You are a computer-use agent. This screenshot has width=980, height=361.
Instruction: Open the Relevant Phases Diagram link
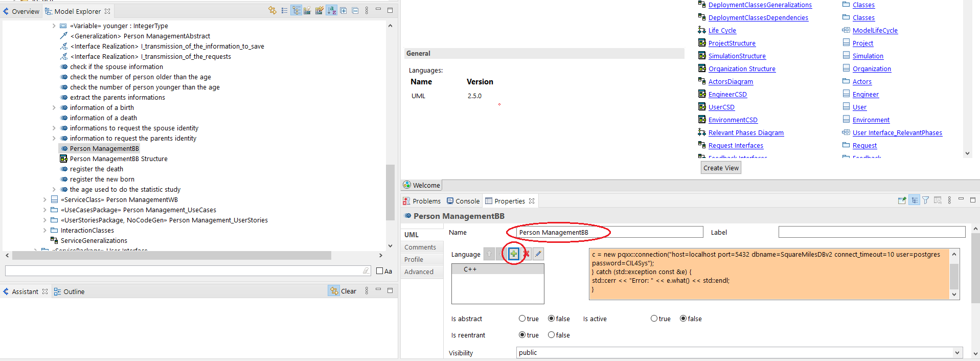pyautogui.click(x=746, y=133)
